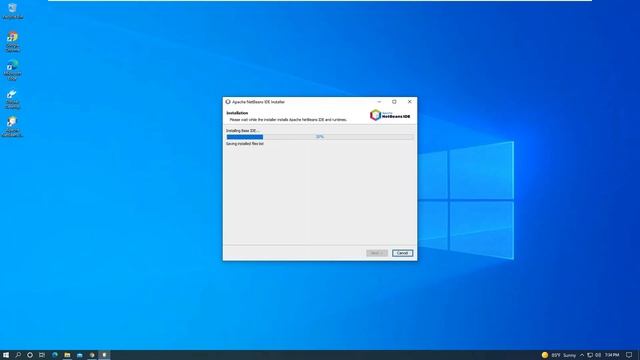The height and width of the screenshot is (360, 640).
Task: Show hidden system tray icons
Action: click(x=582, y=355)
